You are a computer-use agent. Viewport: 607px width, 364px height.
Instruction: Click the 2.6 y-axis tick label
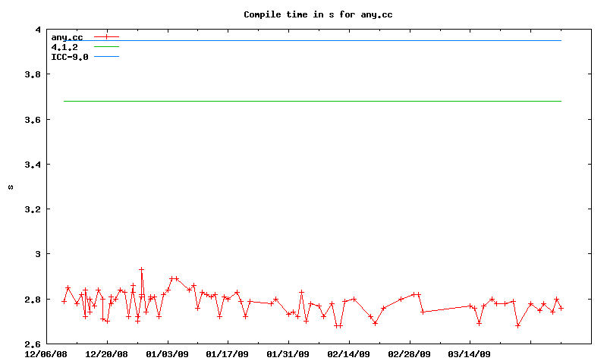(33, 344)
